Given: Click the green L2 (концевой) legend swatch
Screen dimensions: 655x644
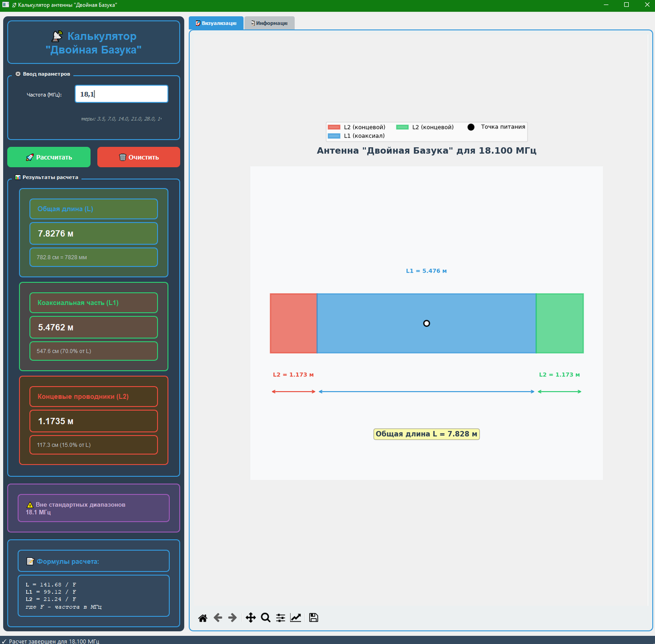Looking at the screenshot, I should [402, 127].
